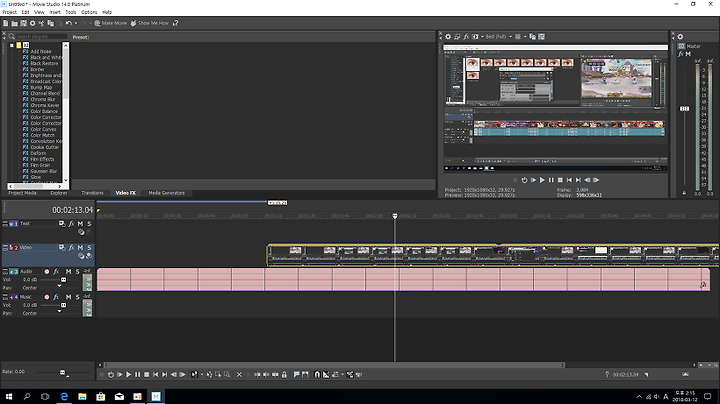Open the undo history dropdown arrow
This screenshot has height=404, width=720.
coord(76,23)
